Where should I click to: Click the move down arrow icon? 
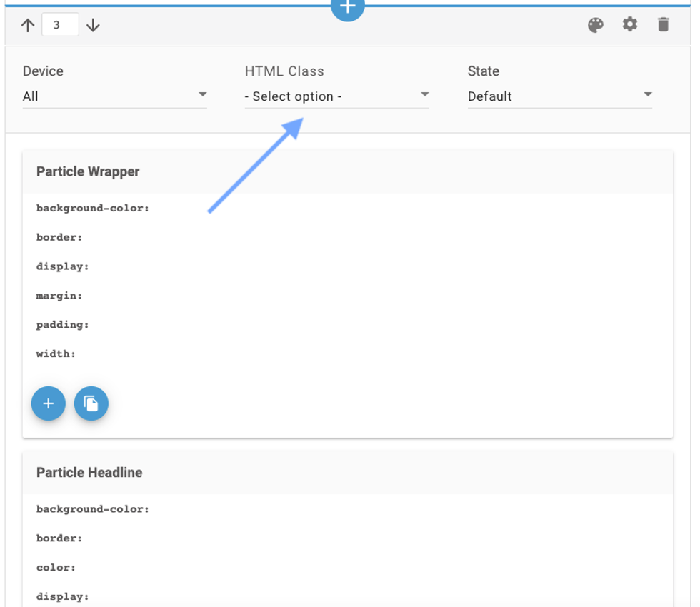[x=93, y=26]
